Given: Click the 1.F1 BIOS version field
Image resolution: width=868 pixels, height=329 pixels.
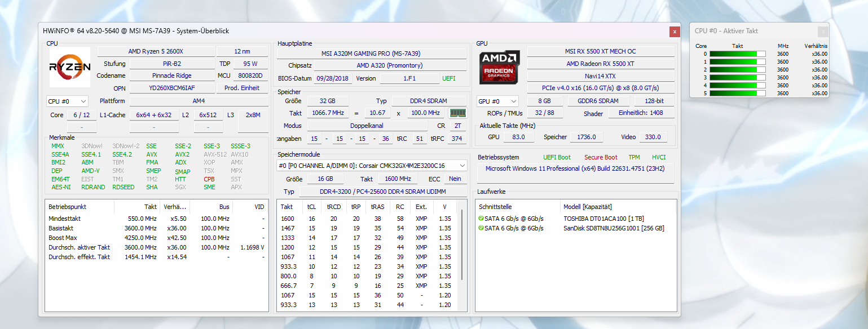Looking at the screenshot, I should click(409, 78).
